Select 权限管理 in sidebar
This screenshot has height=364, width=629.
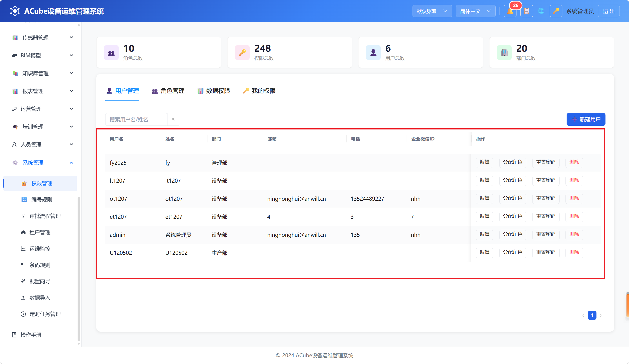click(40, 183)
